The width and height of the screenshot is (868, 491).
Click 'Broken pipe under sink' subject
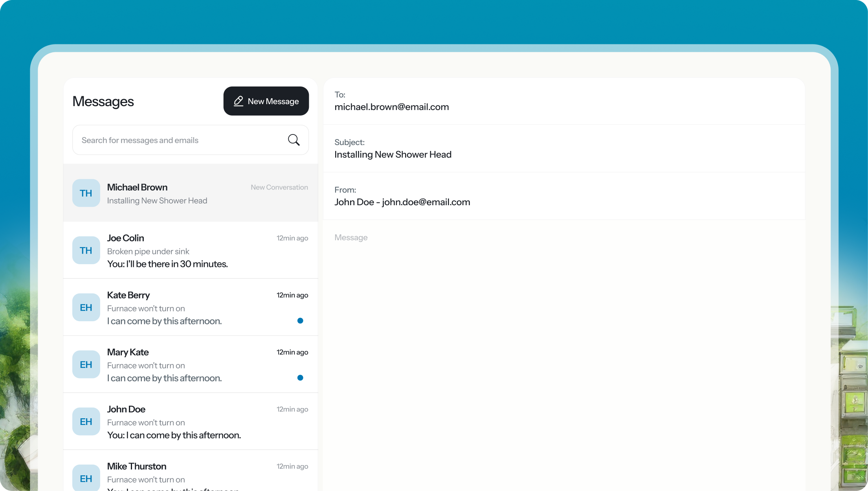pos(148,251)
